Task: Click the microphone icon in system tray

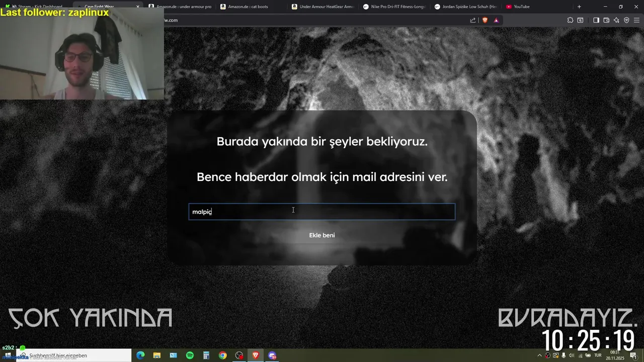Action: pos(563,355)
